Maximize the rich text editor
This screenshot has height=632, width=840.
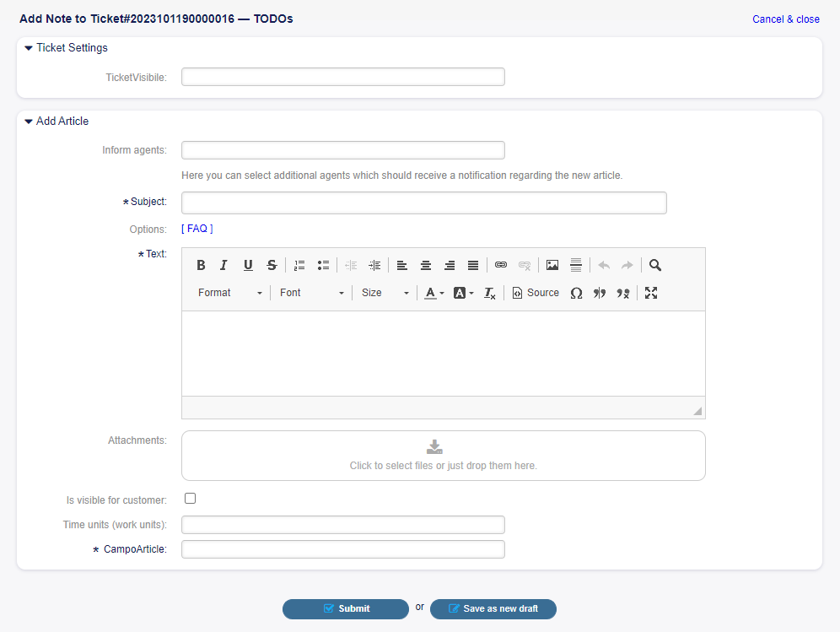point(650,293)
